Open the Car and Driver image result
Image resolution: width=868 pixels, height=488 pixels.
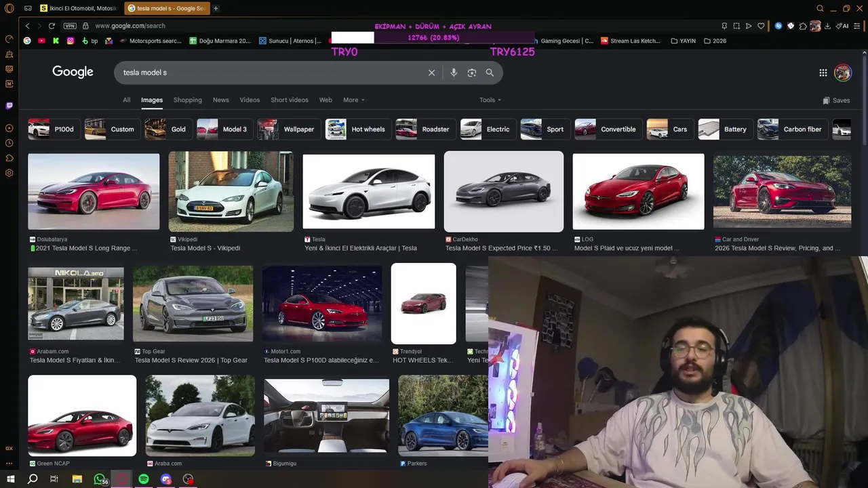(x=782, y=191)
